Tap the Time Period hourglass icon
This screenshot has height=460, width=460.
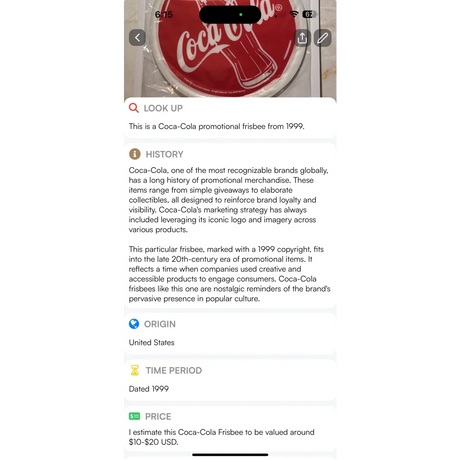tap(135, 370)
